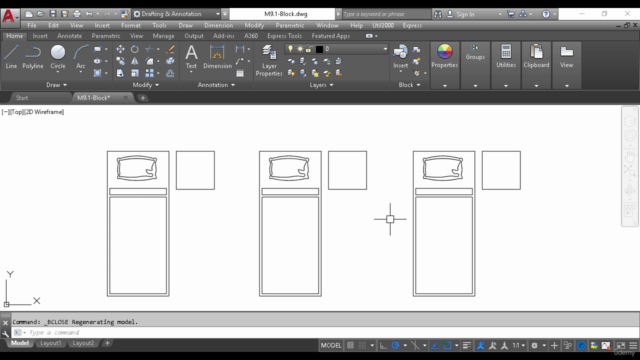Switch to the Parametric ribbon tab

click(x=106, y=36)
